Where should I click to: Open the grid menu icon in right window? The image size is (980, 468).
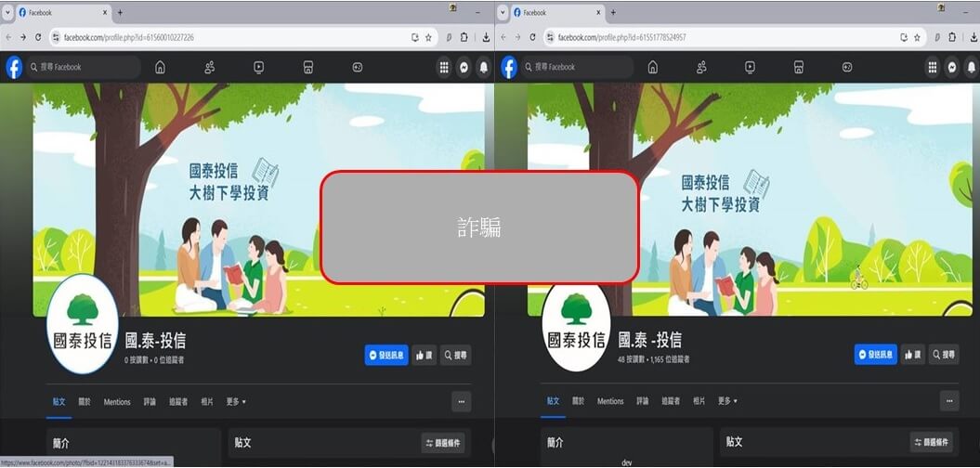(933, 68)
